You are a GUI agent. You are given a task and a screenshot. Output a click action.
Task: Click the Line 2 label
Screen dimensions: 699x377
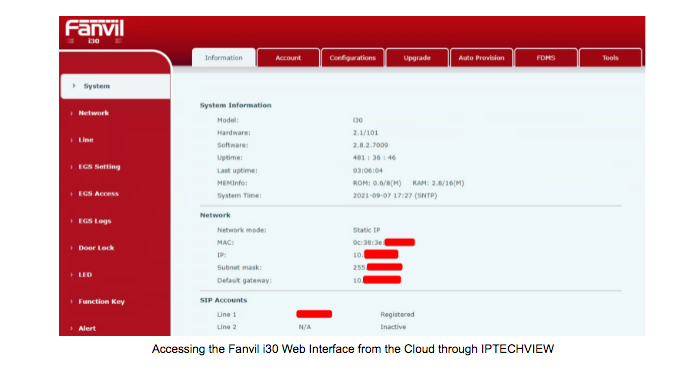pyautogui.click(x=226, y=327)
